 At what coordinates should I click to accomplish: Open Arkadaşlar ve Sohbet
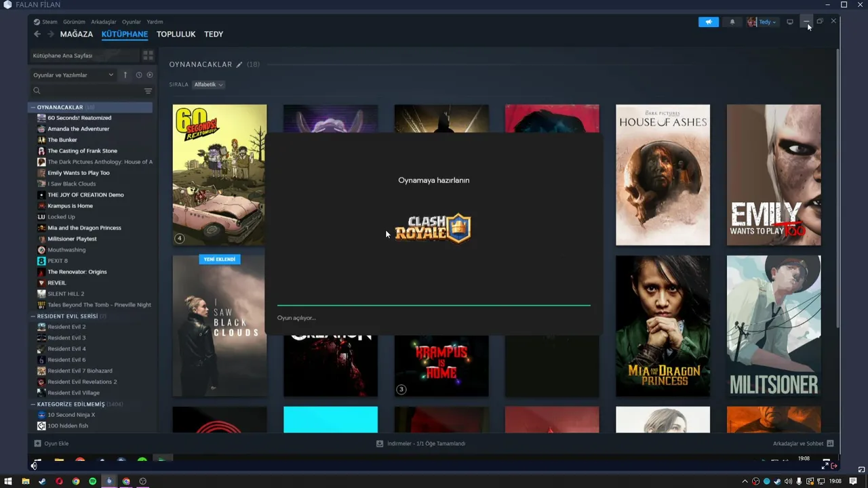(804, 443)
